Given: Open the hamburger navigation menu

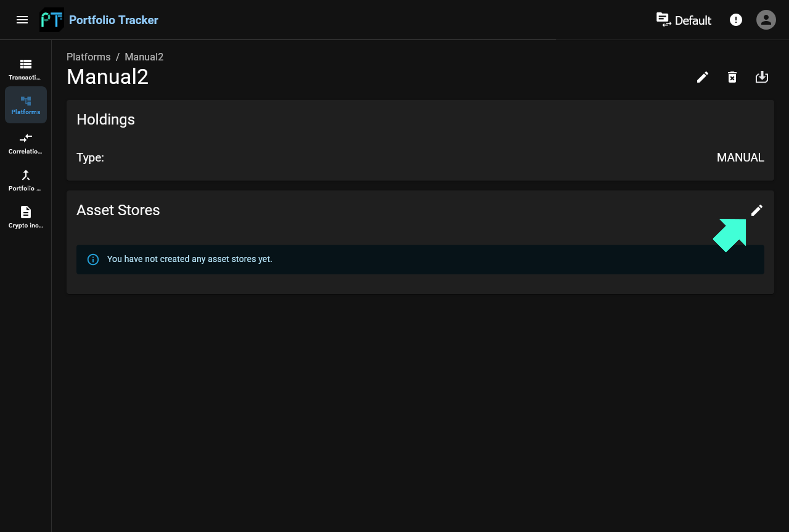Looking at the screenshot, I should point(22,20).
